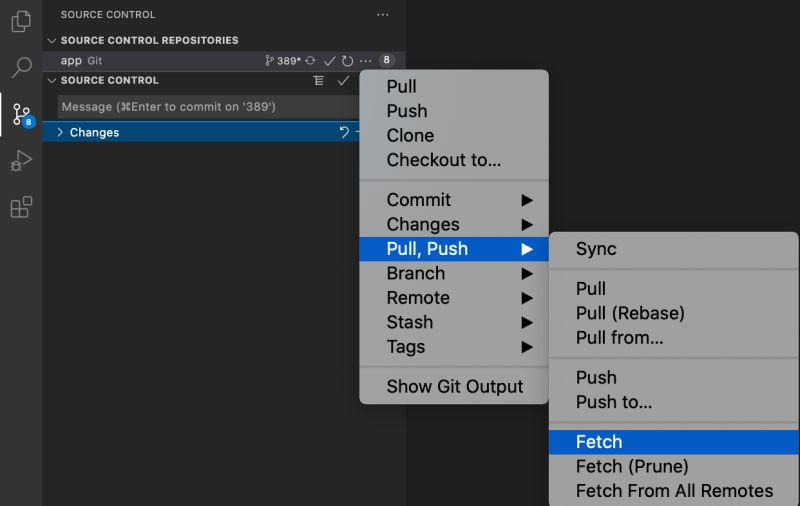
Task: Select the highlighted Fetch option
Action: click(673, 442)
